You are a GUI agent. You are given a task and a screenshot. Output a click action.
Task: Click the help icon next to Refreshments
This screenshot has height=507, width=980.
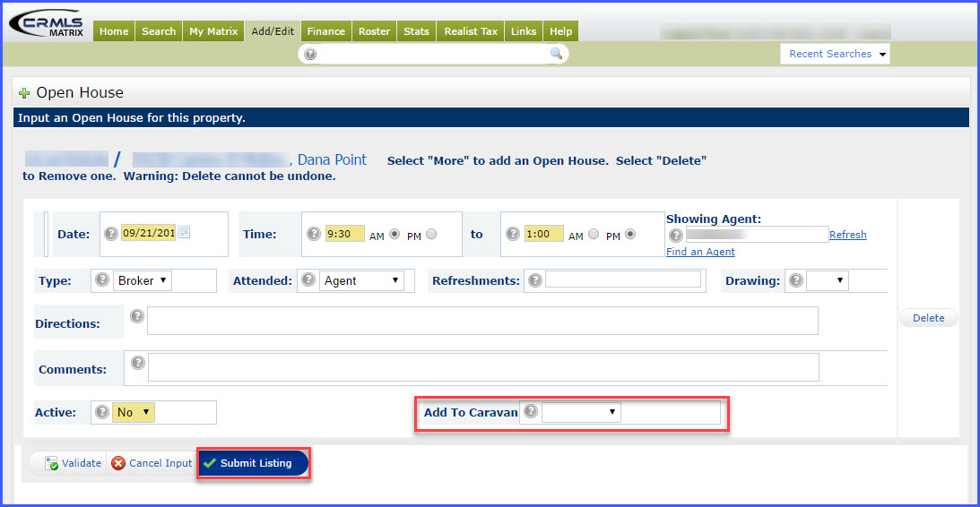coord(535,280)
